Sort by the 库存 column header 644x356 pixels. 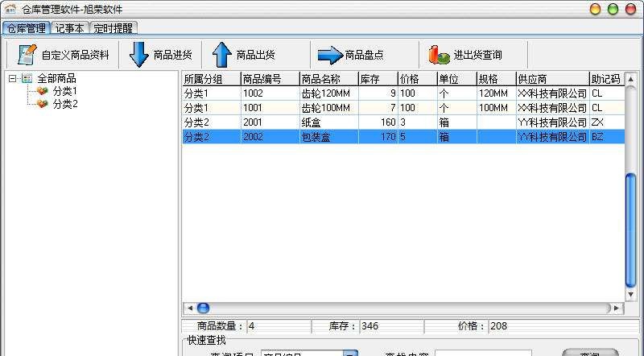click(x=378, y=78)
